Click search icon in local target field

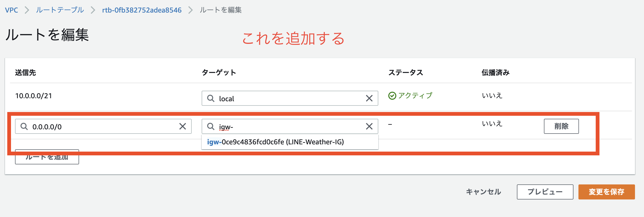pyautogui.click(x=211, y=98)
